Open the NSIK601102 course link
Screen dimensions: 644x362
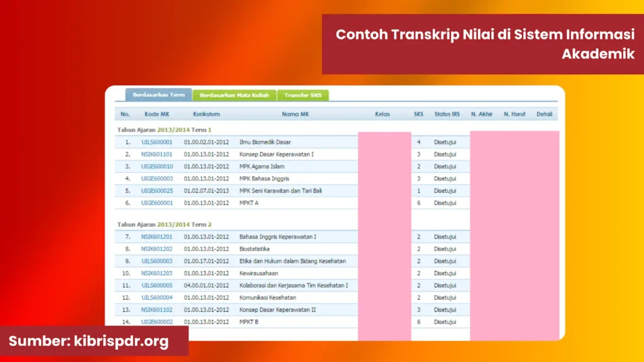point(157,310)
